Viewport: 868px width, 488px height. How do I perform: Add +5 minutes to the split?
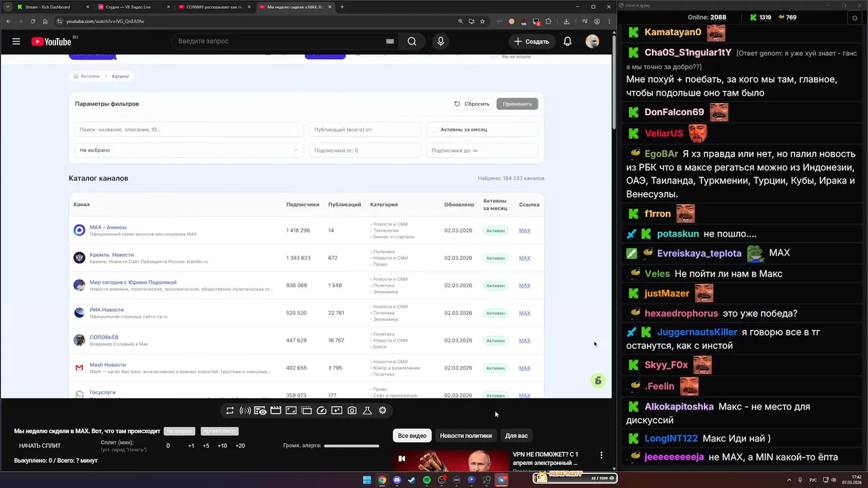pyautogui.click(x=206, y=446)
